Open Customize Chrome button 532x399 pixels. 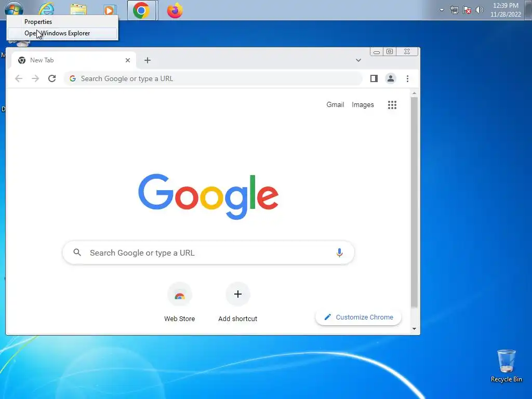[x=358, y=317]
